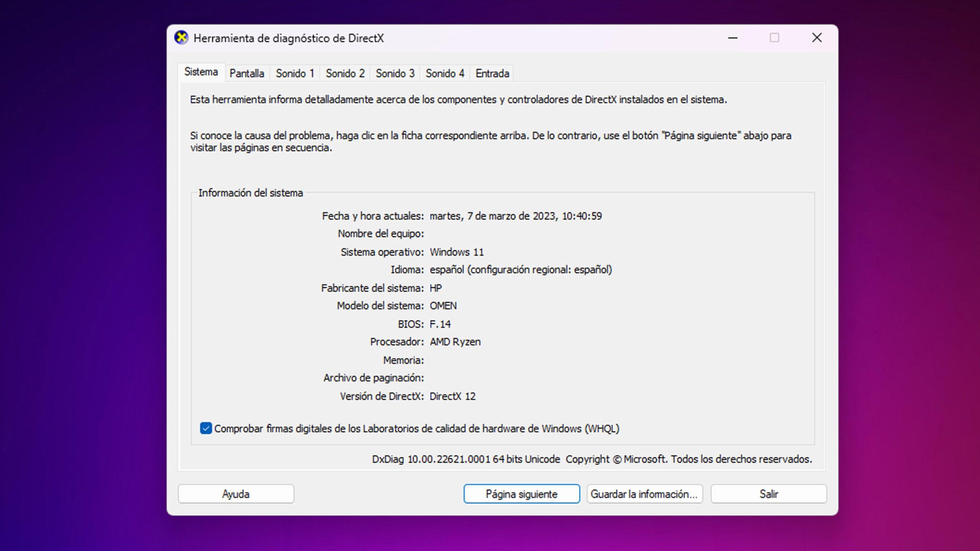Show the Entrada tab
Screen dimensions: 980x551
click(492, 73)
